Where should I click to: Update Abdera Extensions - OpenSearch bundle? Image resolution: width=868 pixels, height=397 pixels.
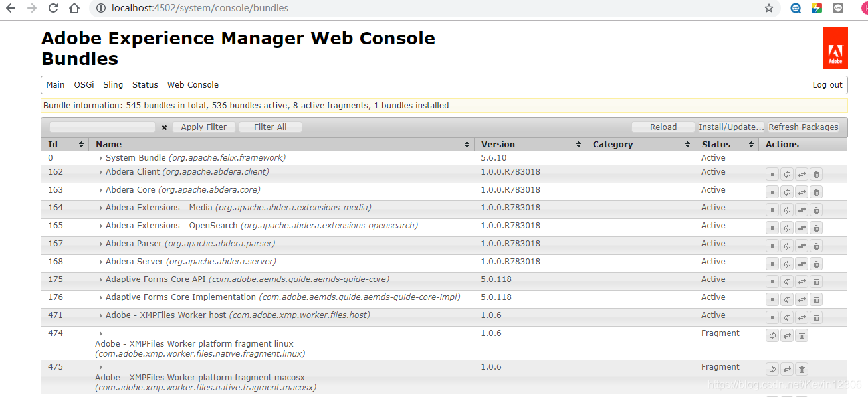tap(802, 228)
